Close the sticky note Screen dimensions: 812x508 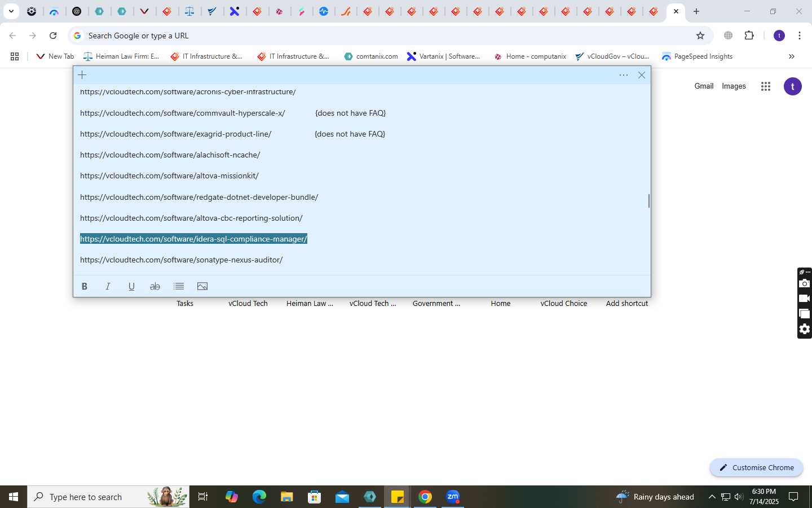[642, 75]
